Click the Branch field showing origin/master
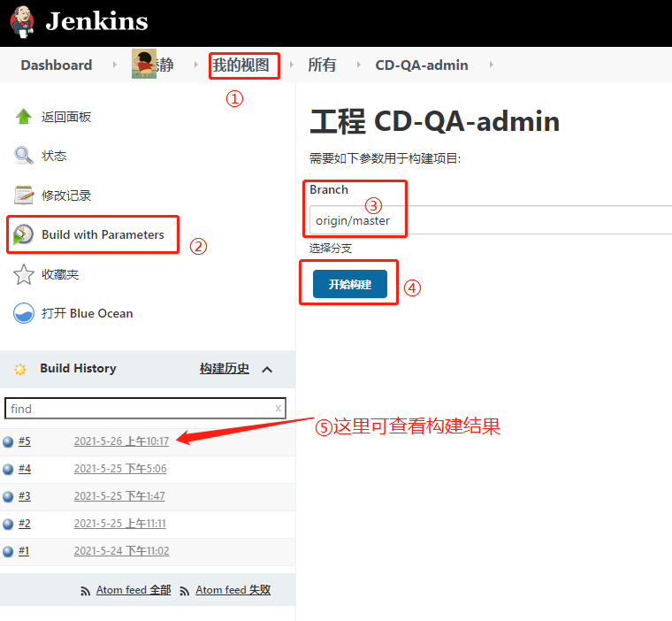This screenshot has height=621, width=672. point(491,220)
